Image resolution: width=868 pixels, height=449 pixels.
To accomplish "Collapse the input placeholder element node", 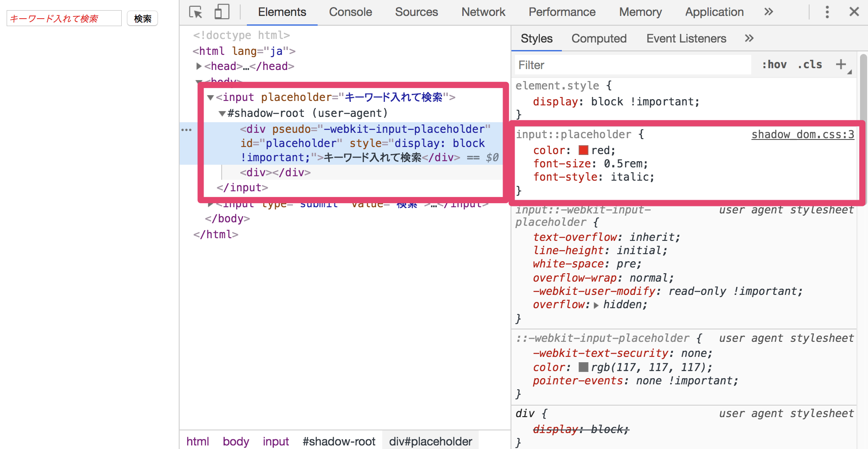I will [x=211, y=98].
